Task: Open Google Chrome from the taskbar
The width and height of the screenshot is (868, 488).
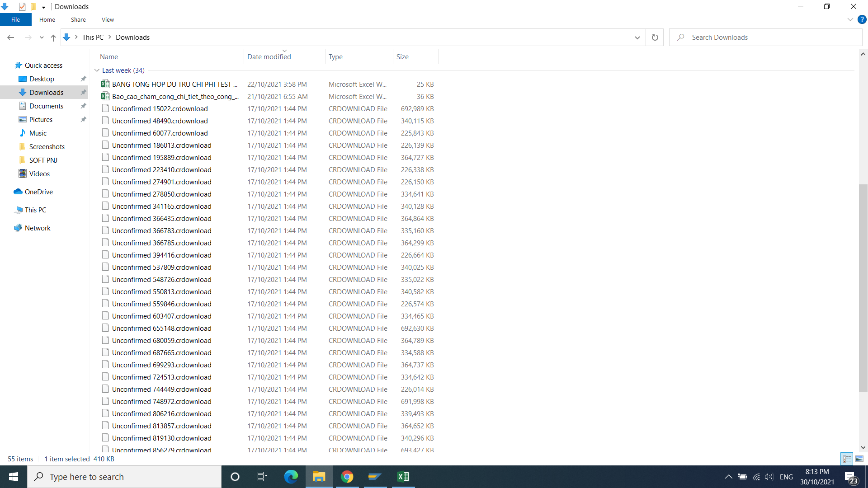Action: (347, 477)
